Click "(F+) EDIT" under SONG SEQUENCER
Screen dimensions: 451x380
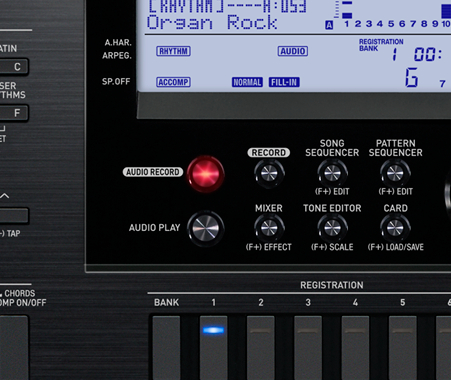(332, 192)
